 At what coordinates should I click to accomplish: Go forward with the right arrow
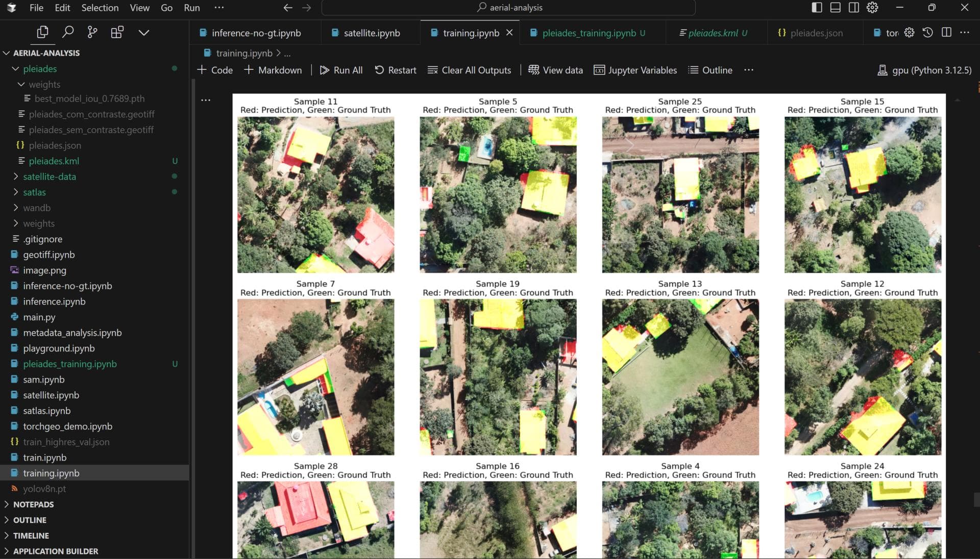pos(306,8)
